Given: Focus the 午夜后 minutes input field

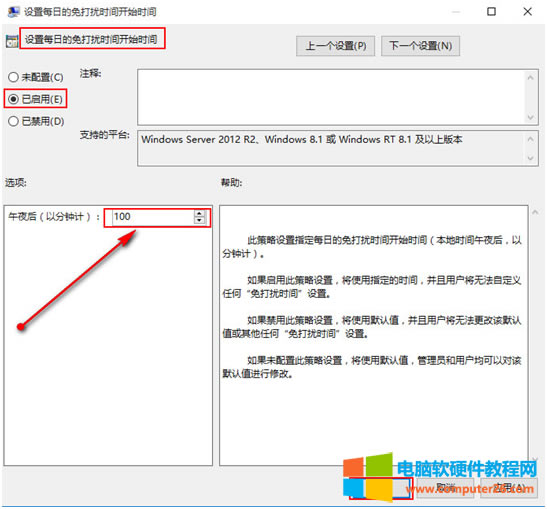Looking at the screenshot, I should pyautogui.click(x=153, y=217).
